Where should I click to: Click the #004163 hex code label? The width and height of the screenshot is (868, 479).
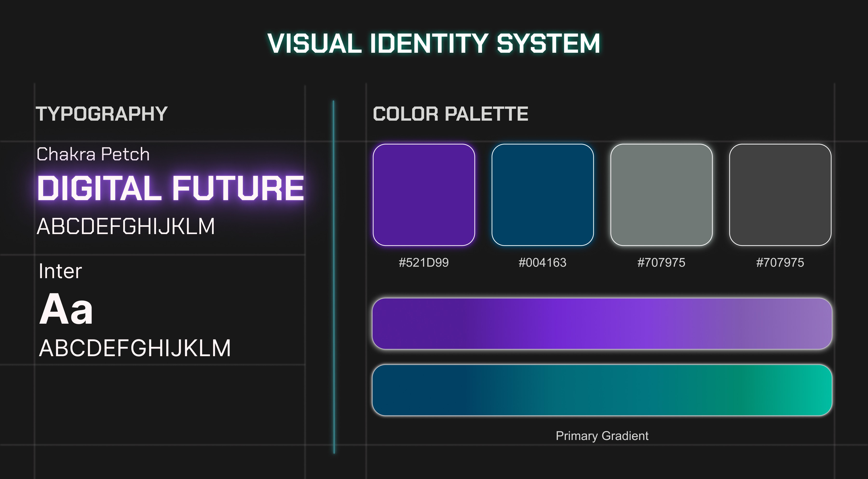click(x=542, y=262)
